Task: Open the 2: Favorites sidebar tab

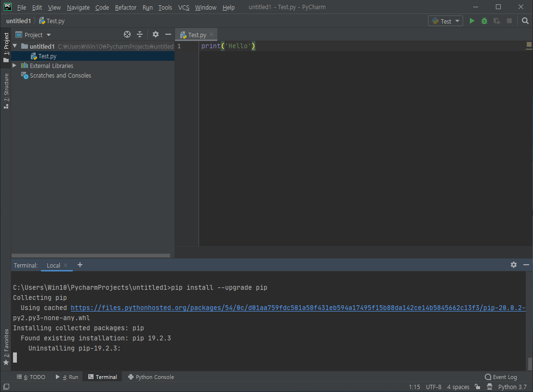Action: [6, 347]
